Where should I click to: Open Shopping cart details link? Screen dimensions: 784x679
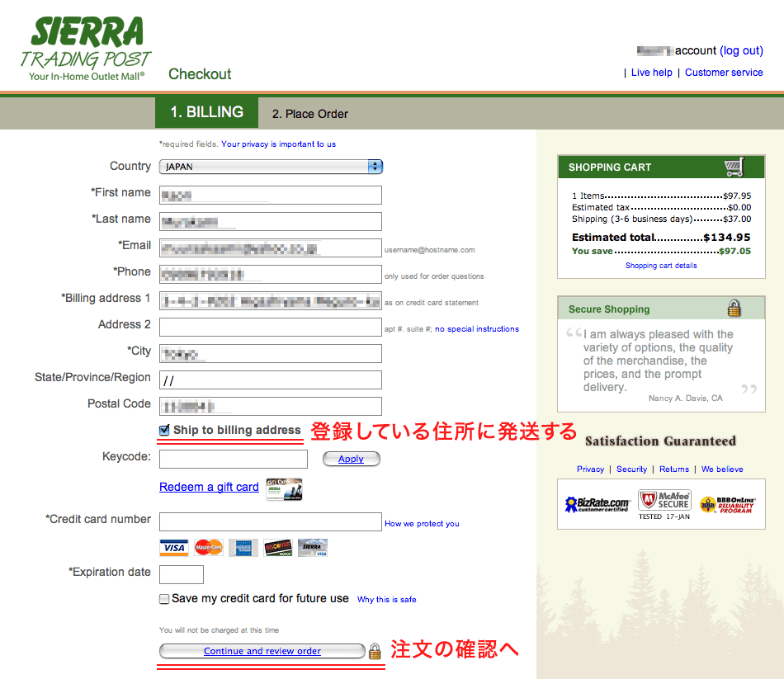click(661, 266)
